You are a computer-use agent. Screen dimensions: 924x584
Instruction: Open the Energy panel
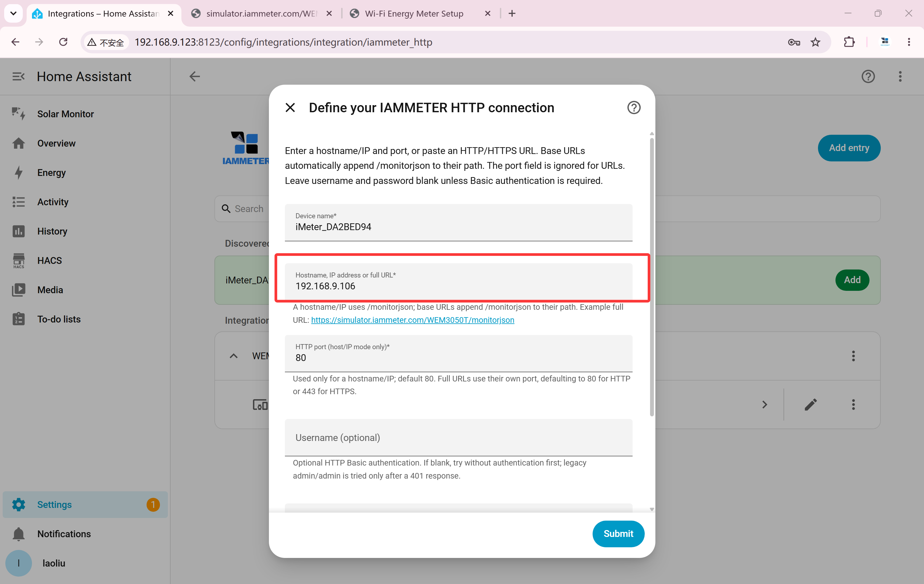[x=85, y=173]
